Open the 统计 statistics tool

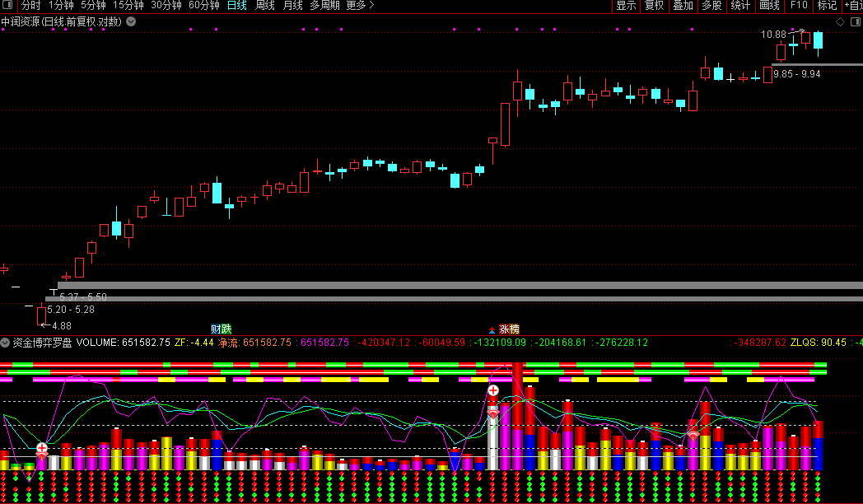point(740,6)
